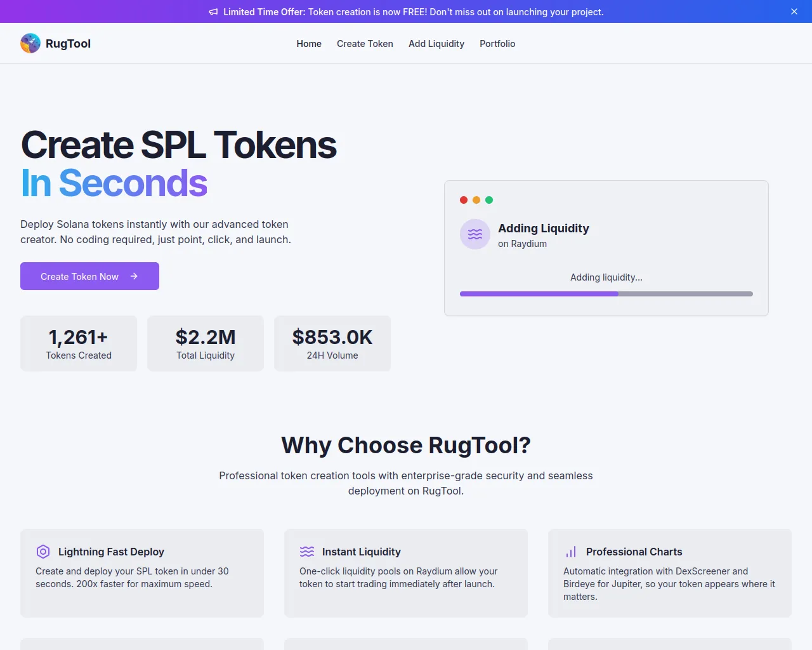Select the Total Liquidity stat card
Viewport: 812px width, 650px height.
206,343
